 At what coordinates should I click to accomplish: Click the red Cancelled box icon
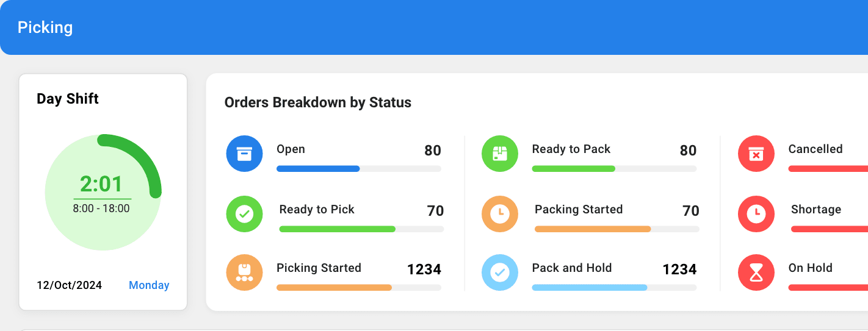click(x=756, y=154)
